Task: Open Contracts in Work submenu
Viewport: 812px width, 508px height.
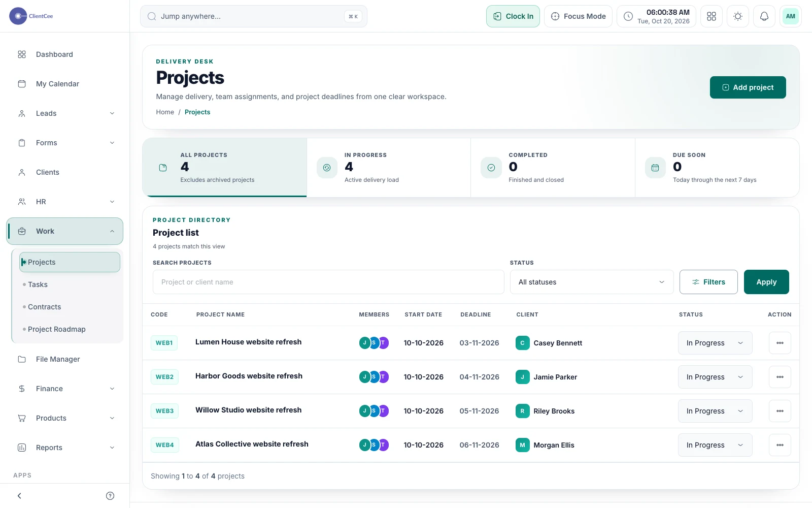Action: [x=70, y=307]
